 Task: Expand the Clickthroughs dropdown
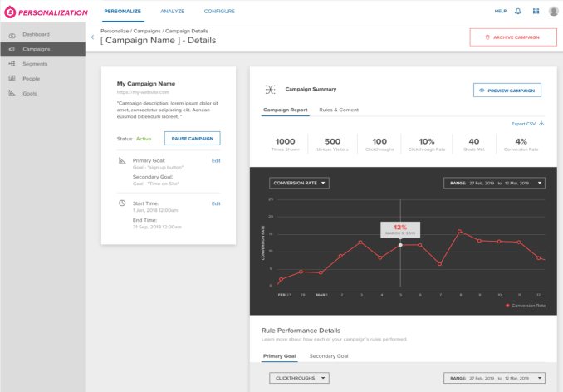pyautogui.click(x=299, y=378)
